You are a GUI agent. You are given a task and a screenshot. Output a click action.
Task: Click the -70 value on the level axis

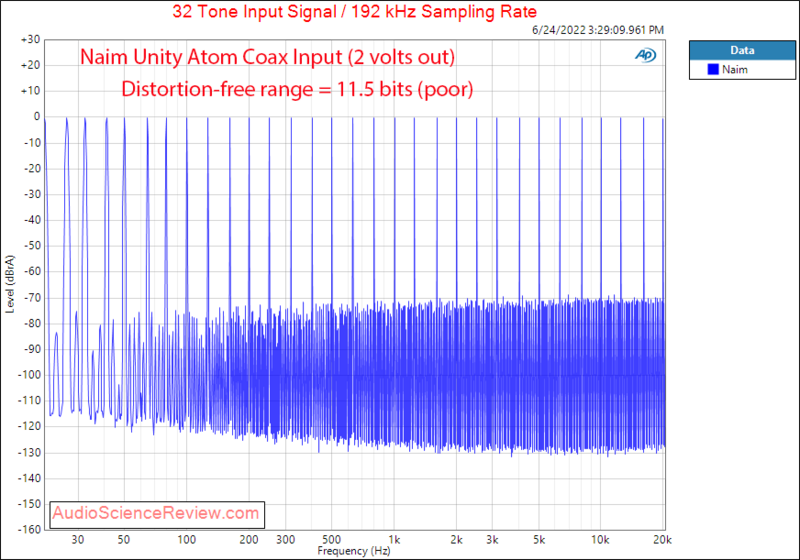point(32,297)
